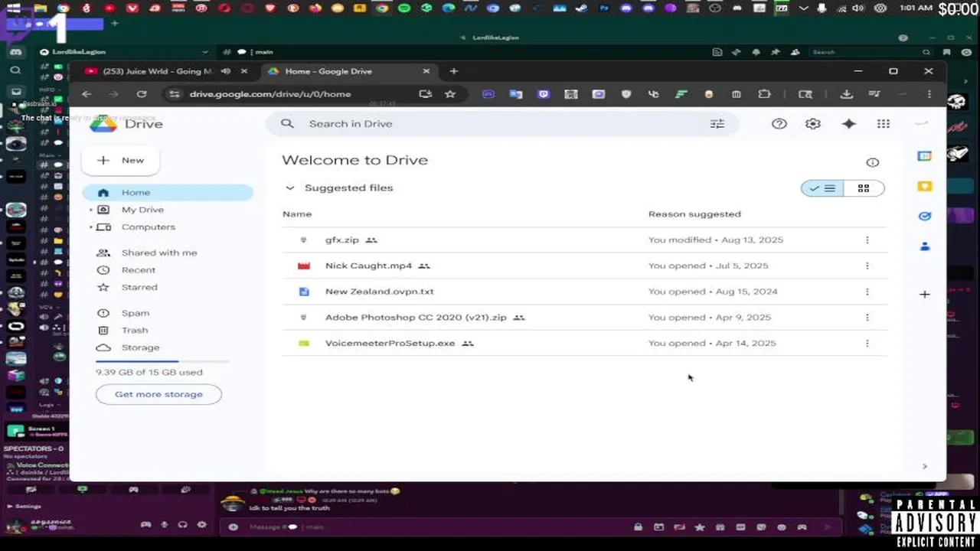Open more actions for Nick Caught.mp4

867,266
